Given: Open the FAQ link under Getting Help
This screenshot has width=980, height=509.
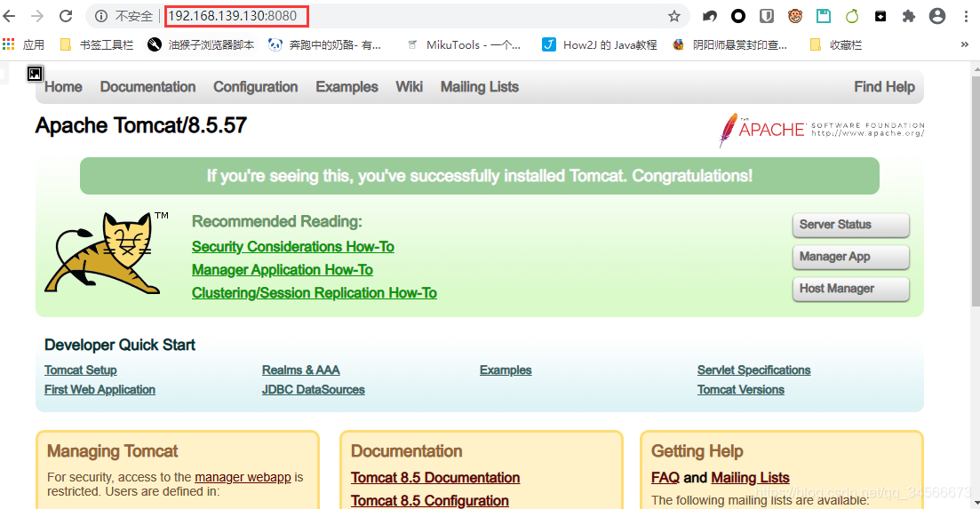Looking at the screenshot, I should pos(665,478).
